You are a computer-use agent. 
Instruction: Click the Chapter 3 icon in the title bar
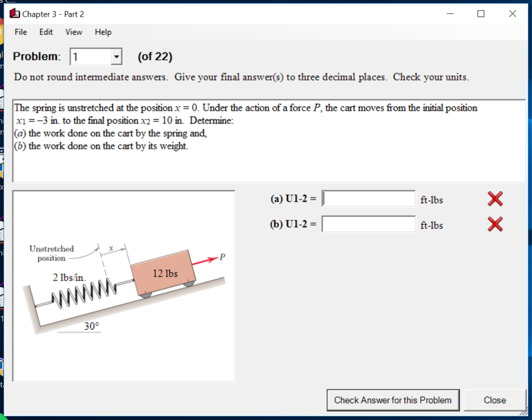[15, 14]
